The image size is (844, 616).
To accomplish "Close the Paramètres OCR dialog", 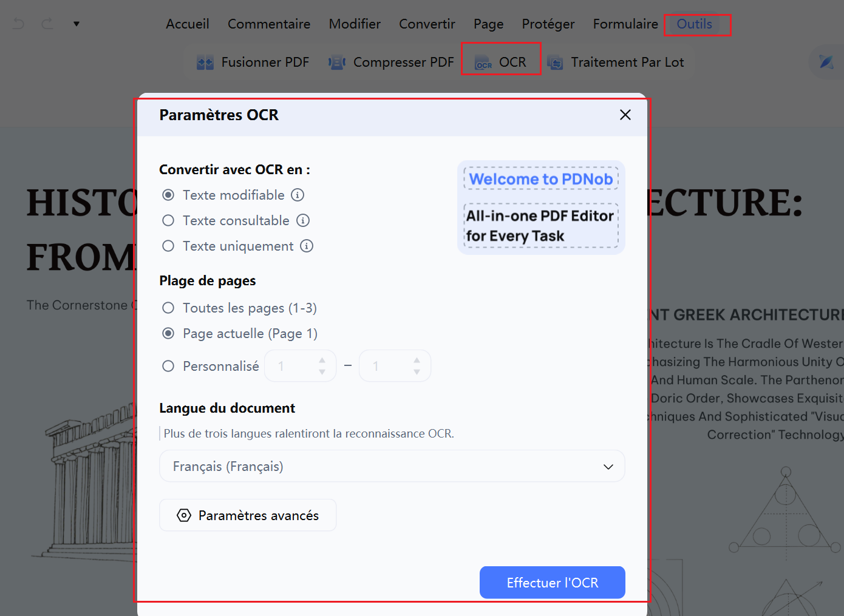I will pyautogui.click(x=625, y=115).
